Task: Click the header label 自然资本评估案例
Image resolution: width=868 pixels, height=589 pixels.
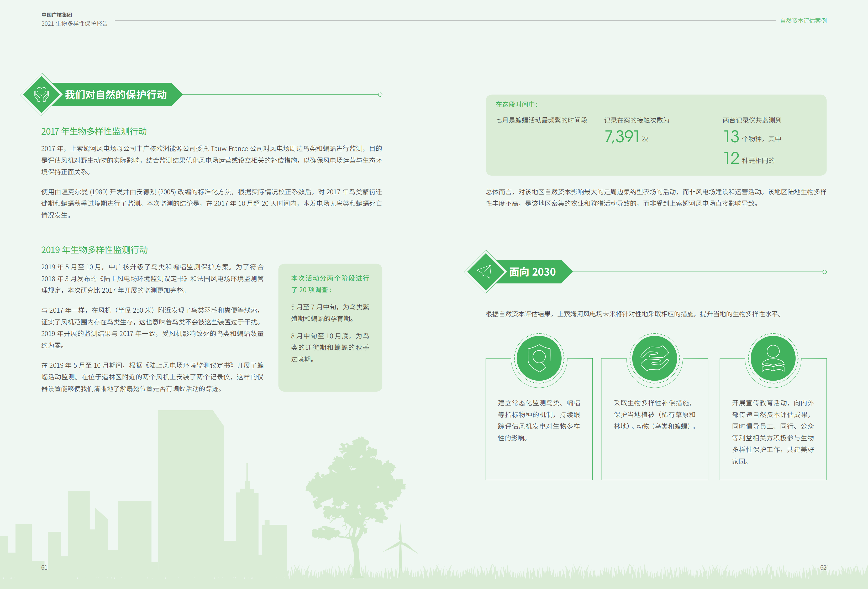Action: [803, 20]
